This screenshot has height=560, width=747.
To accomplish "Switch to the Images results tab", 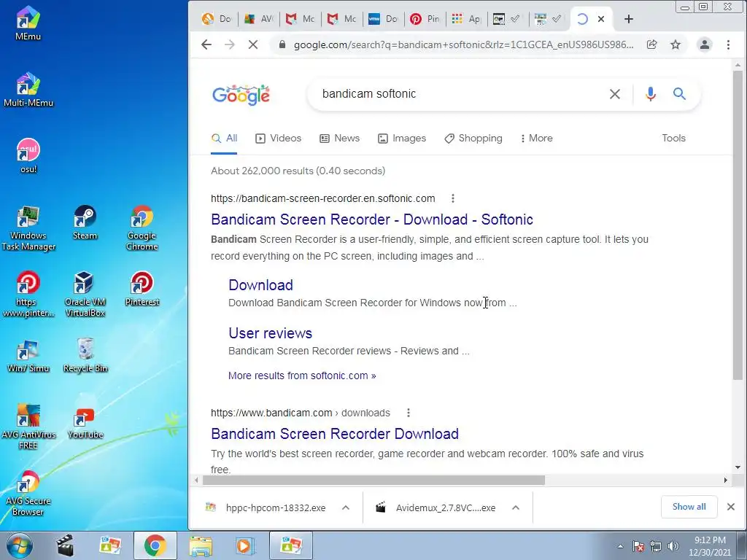I will point(402,138).
